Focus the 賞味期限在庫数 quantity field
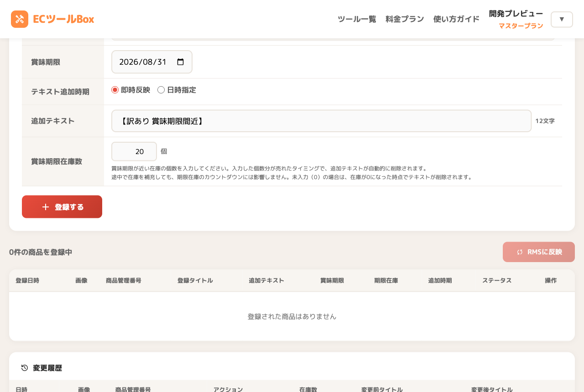 click(134, 151)
